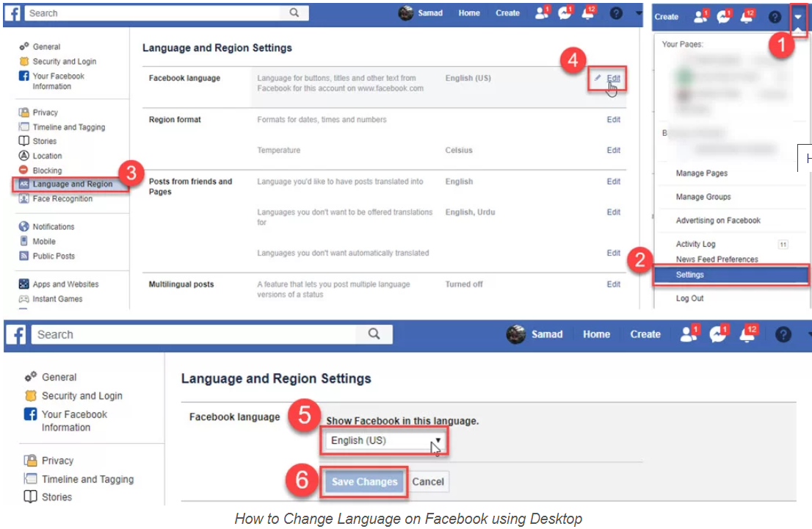Click Timeline and Tagging icon in lower screenshot
Viewport: 812px width, 529px height.
[31, 478]
